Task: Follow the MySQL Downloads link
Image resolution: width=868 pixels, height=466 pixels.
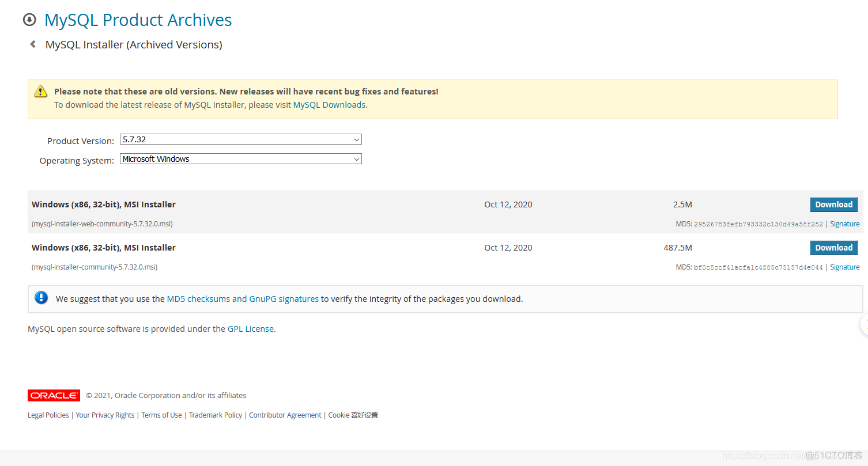Action: click(x=329, y=105)
